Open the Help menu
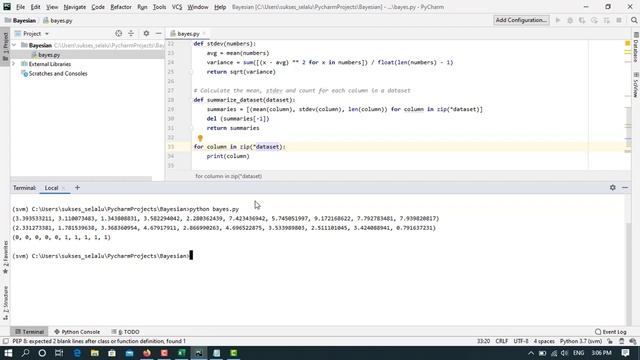This screenshot has width=640, height=360. point(220,7)
